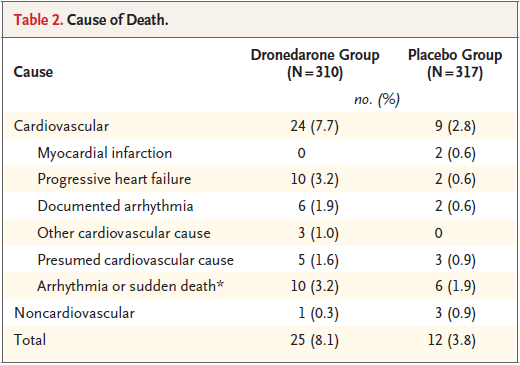
Task: Click the no. (%) units label
Action: click(x=377, y=99)
